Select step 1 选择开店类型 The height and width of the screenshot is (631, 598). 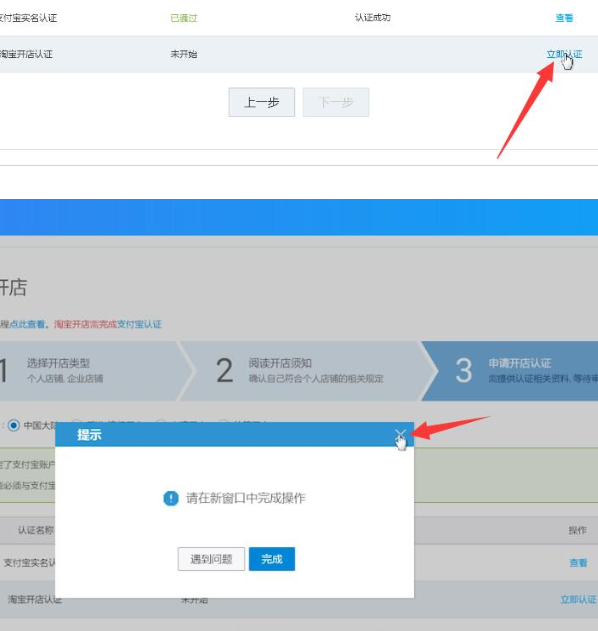[x=89, y=371]
